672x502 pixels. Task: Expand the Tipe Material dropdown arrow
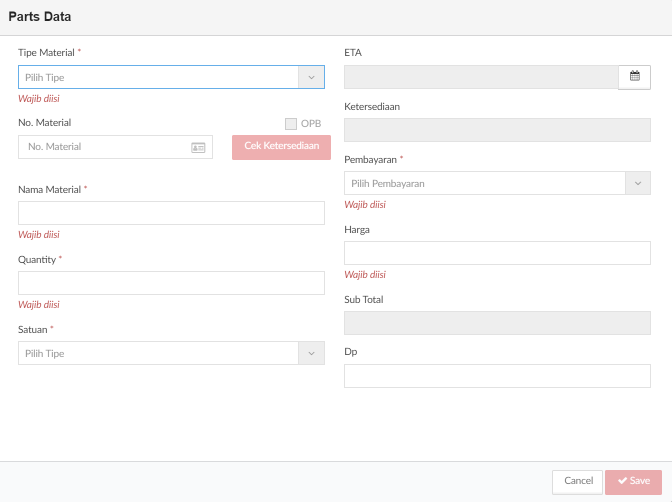pos(312,77)
